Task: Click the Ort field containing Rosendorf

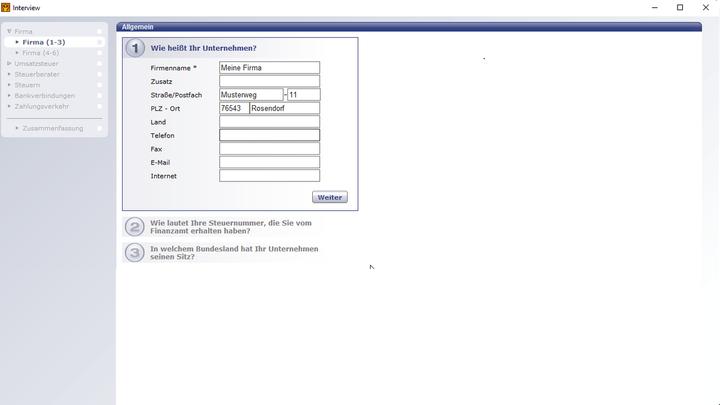Action: 285,108
